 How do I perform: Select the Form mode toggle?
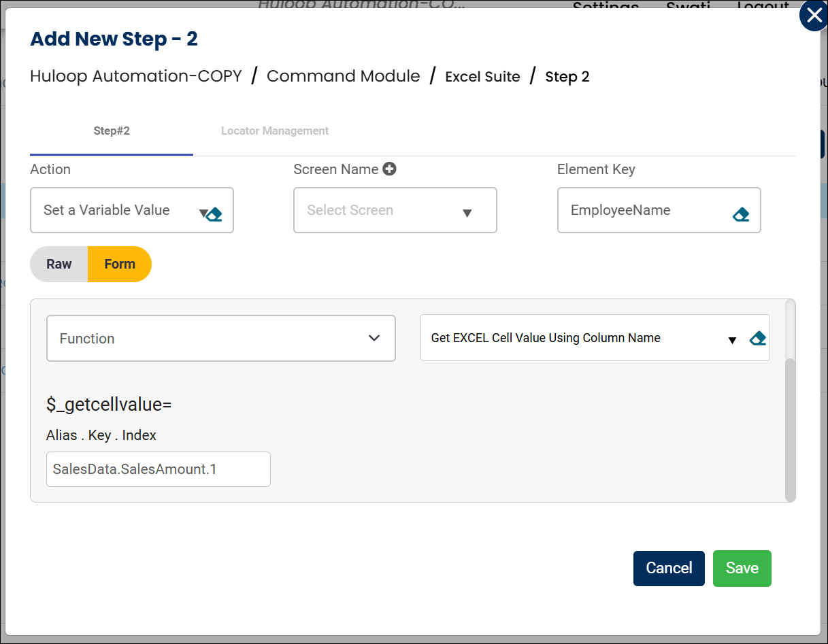coord(120,265)
